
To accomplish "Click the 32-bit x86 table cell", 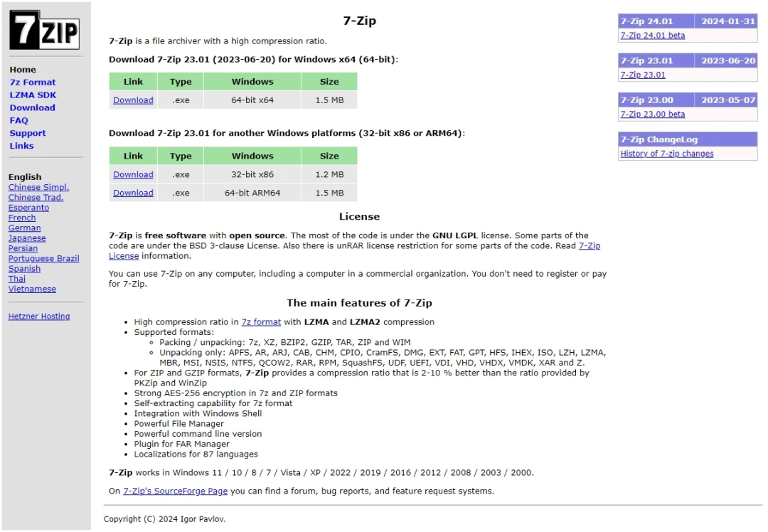I will point(252,175).
